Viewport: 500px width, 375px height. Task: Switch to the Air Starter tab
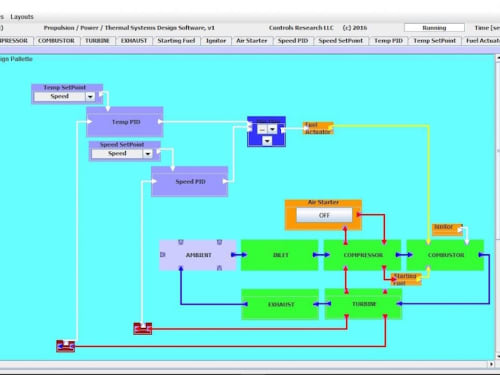[252, 41]
